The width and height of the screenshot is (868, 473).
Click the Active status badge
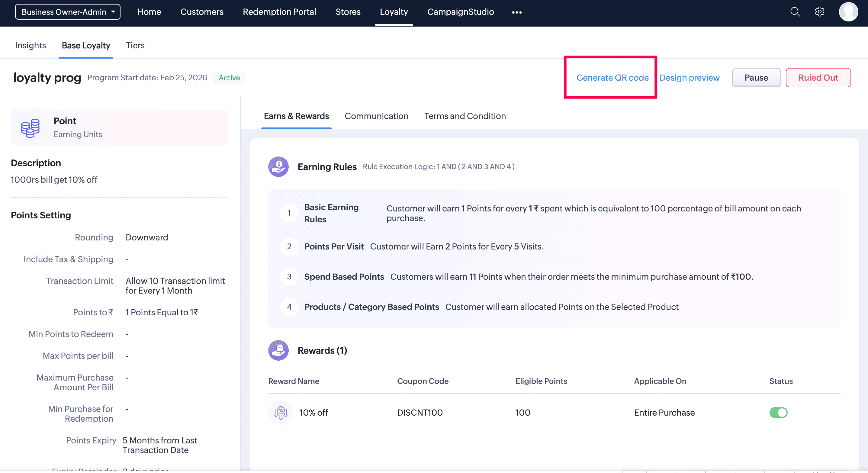click(229, 78)
